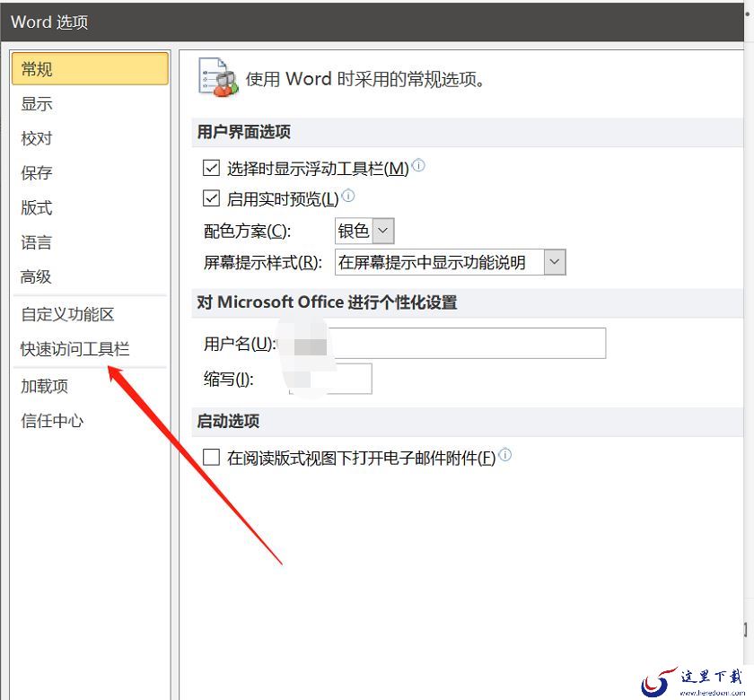Click the 缩写 initials input field
The image size is (754, 700).
coord(330,379)
